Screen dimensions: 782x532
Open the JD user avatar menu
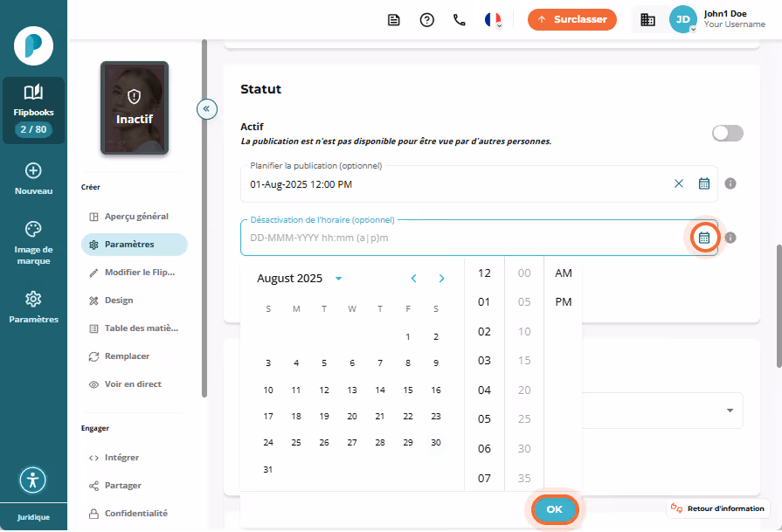click(682, 19)
